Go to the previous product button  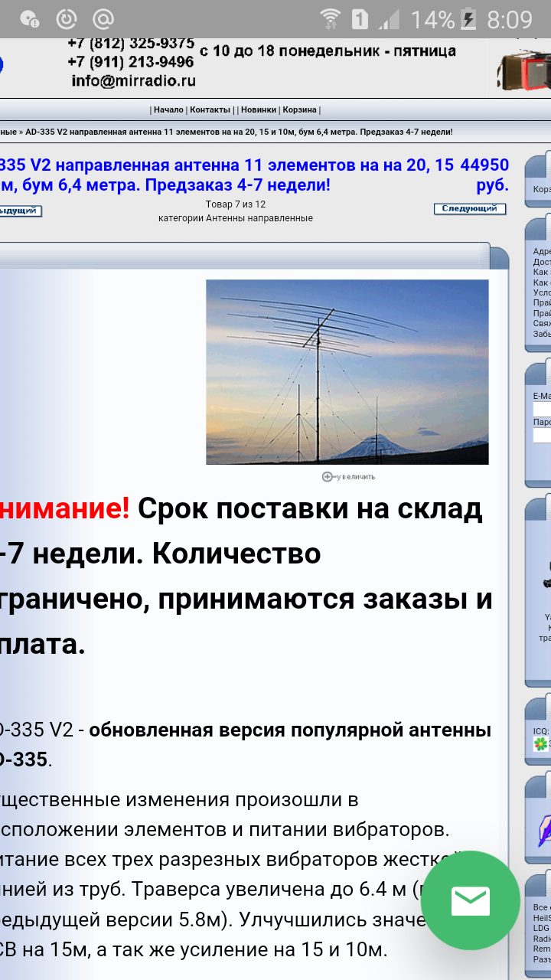coord(20,211)
